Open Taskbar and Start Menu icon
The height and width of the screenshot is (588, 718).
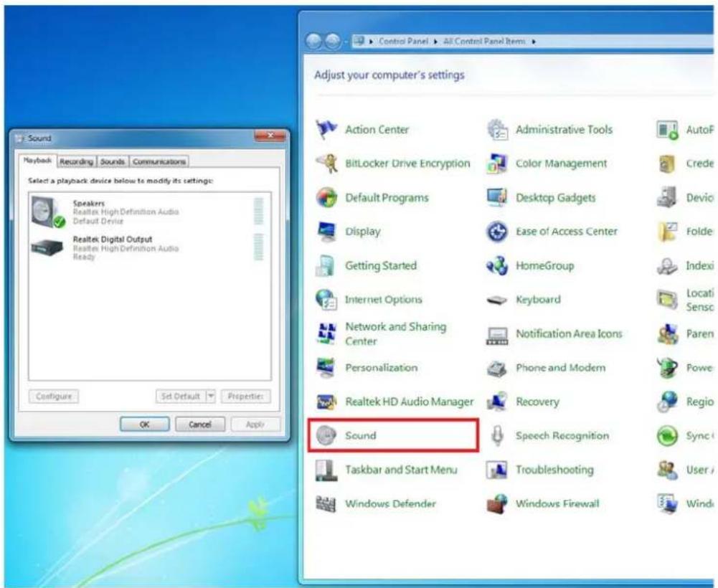[326, 470]
